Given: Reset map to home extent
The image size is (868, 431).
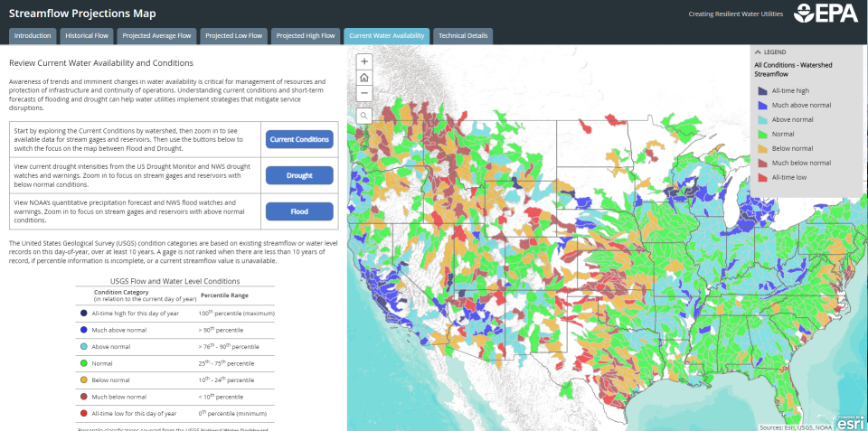Looking at the screenshot, I should point(363,78).
